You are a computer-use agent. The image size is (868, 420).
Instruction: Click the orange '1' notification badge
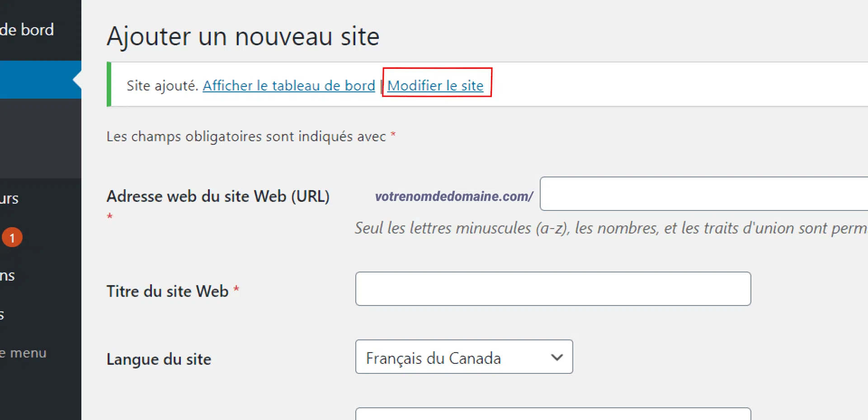tap(12, 237)
